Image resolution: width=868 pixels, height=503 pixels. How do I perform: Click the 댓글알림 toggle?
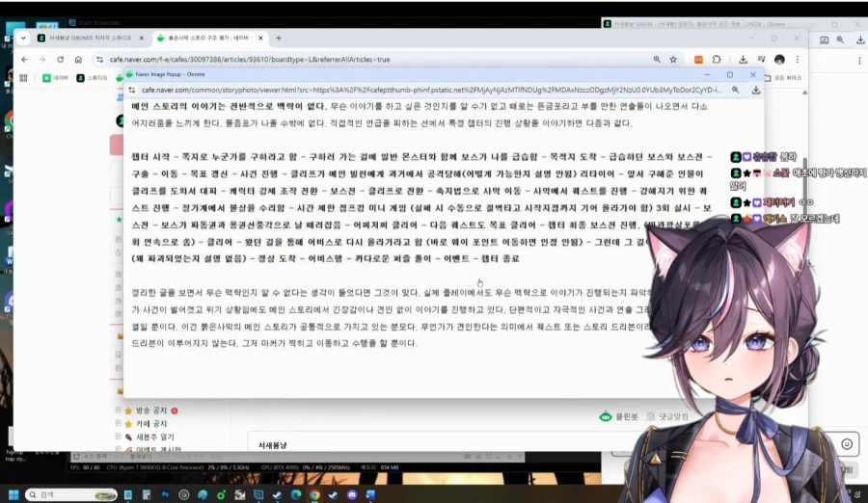(x=667, y=416)
